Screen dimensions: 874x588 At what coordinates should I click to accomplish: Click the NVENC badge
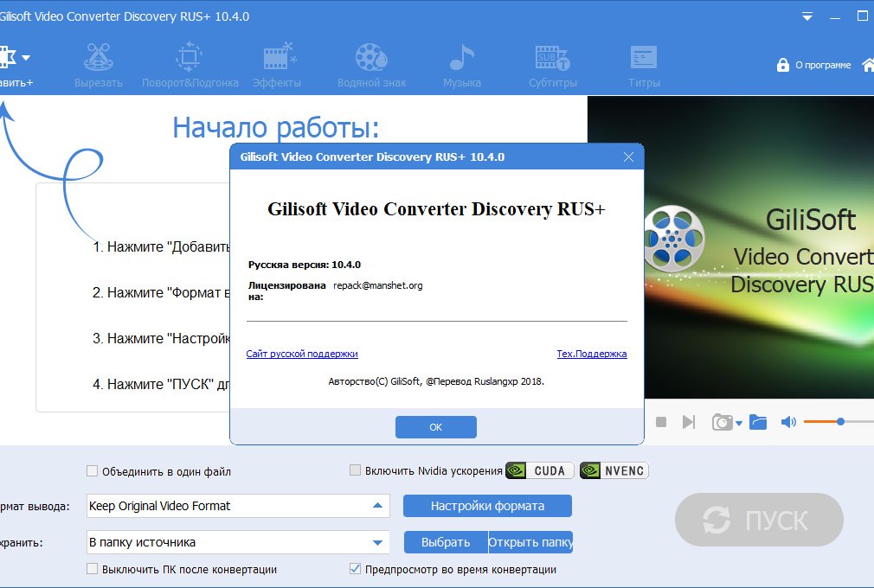(614, 470)
